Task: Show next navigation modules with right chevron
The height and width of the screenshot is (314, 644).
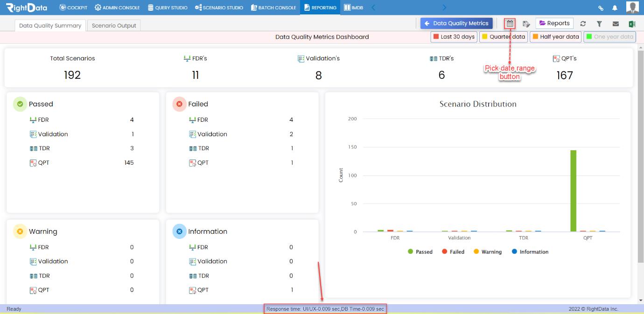Action: 444,7
